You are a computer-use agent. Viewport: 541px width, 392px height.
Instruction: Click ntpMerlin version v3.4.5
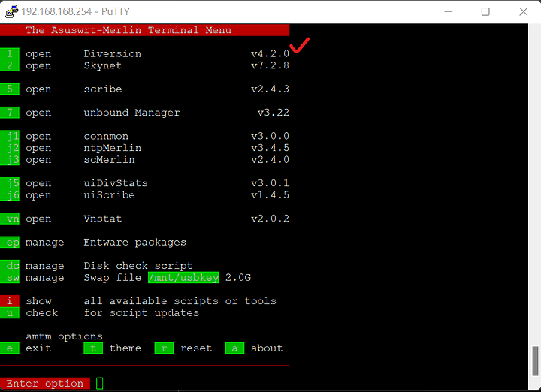coord(270,148)
